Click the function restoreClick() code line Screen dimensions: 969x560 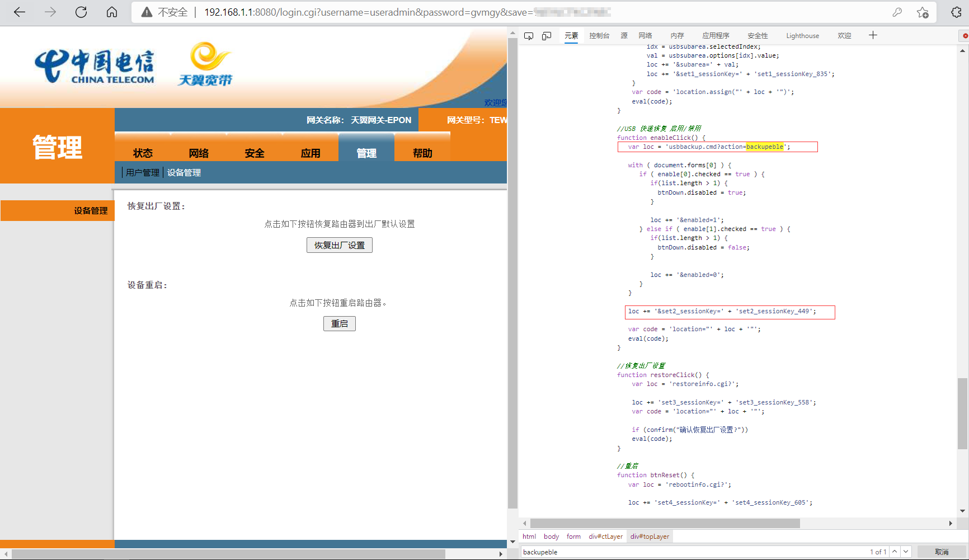[663, 375]
